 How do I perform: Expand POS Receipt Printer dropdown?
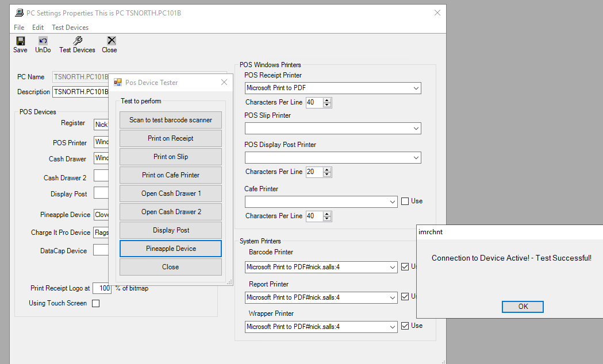click(416, 88)
